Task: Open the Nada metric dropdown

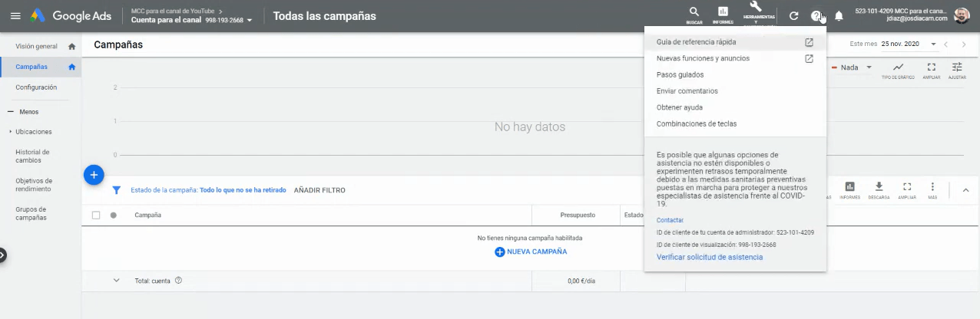Action: pyautogui.click(x=852, y=67)
